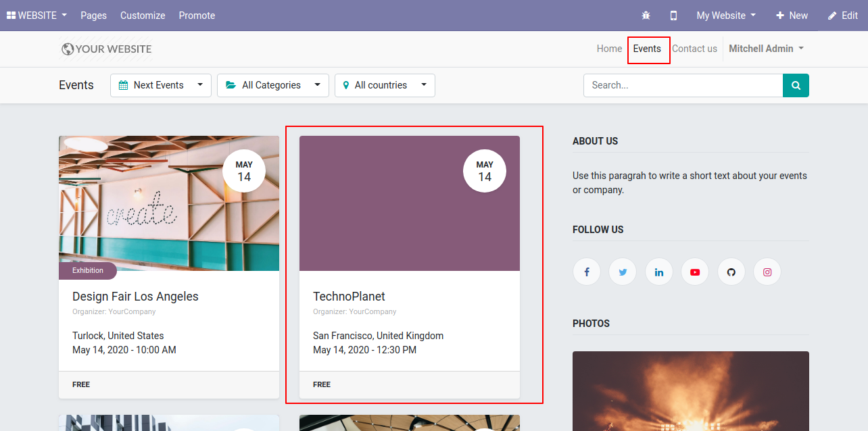The width and height of the screenshot is (868, 431).
Task: Click the debug bug icon
Action: pos(646,15)
